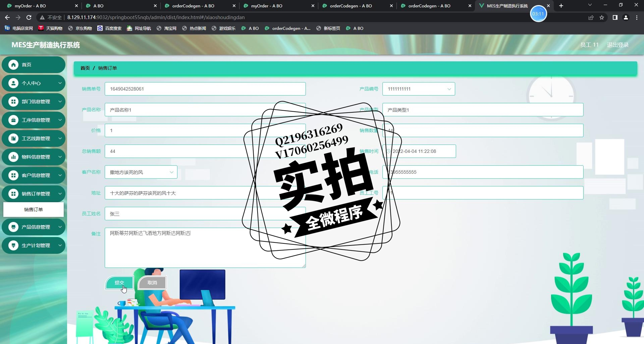Bookmark this page with star icon
The image size is (644, 344).
[x=602, y=17]
